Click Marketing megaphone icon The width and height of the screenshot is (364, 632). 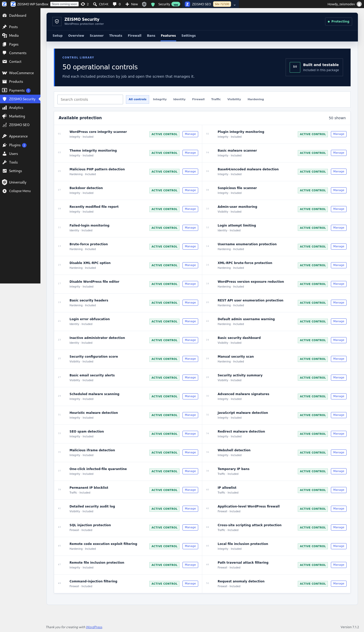(5, 116)
